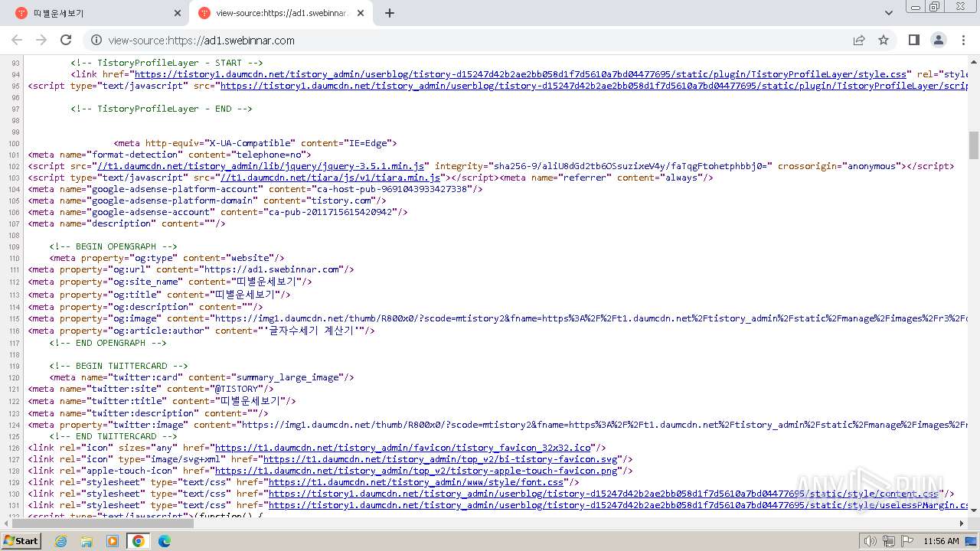
Task: Select the Chrome taskbar button
Action: coord(139,541)
